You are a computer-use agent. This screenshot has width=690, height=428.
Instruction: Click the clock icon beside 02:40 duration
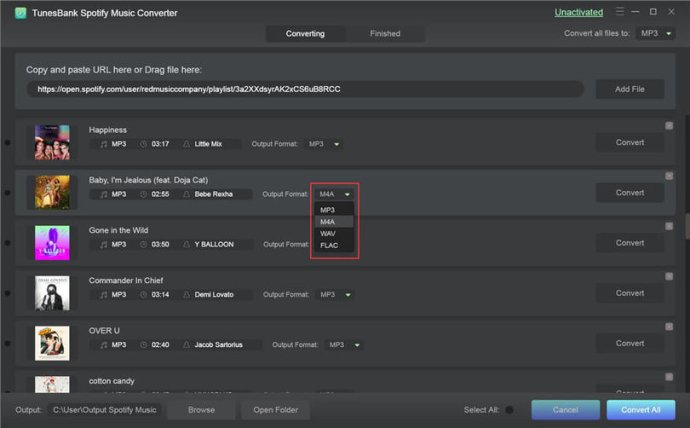click(143, 345)
